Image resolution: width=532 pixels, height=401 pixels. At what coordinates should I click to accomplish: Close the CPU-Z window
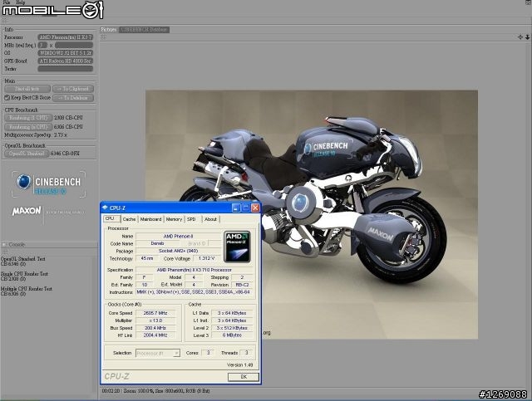coord(255,208)
